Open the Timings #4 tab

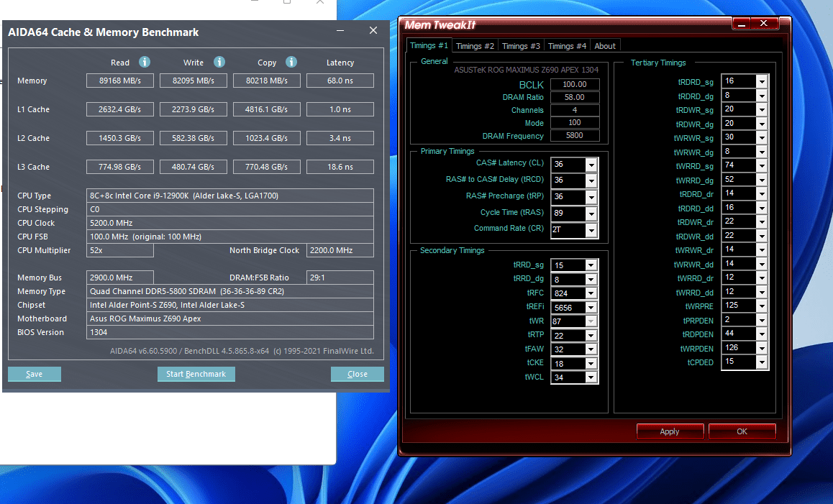(x=568, y=46)
